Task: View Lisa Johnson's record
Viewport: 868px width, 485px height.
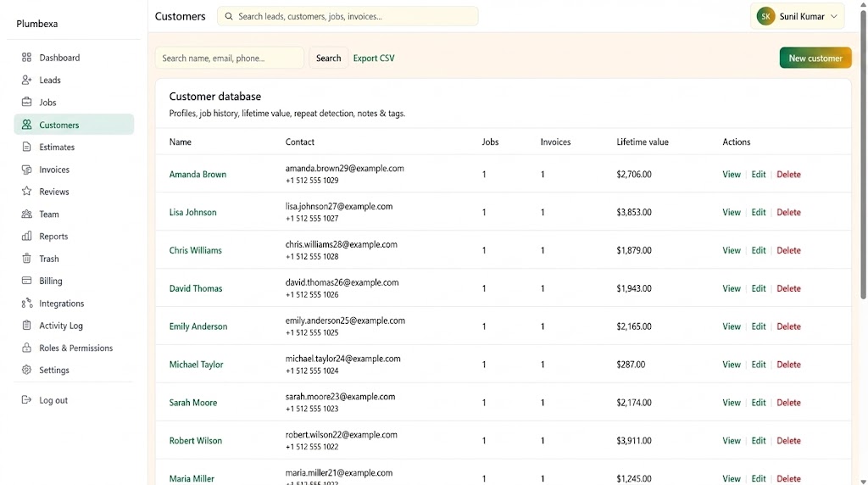Action: [732, 212]
